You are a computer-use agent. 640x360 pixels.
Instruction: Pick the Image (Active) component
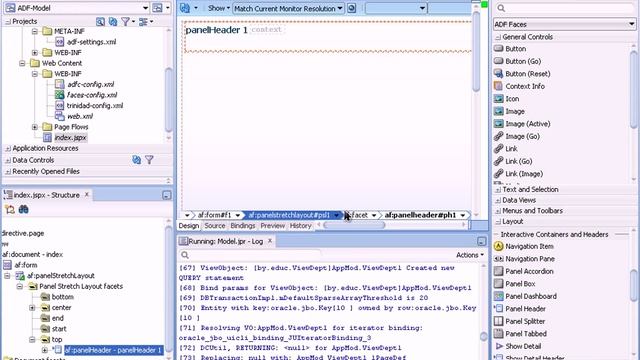(x=528, y=124)
